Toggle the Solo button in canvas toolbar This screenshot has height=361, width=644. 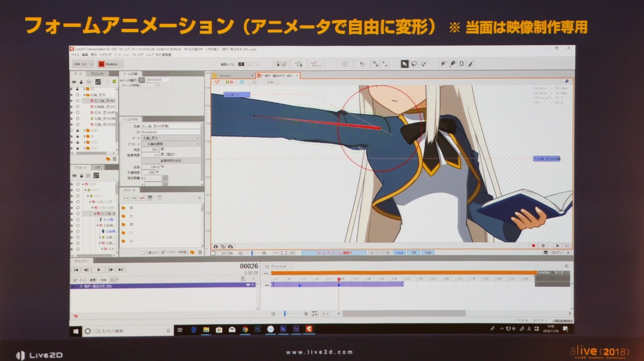pos(271,82)
